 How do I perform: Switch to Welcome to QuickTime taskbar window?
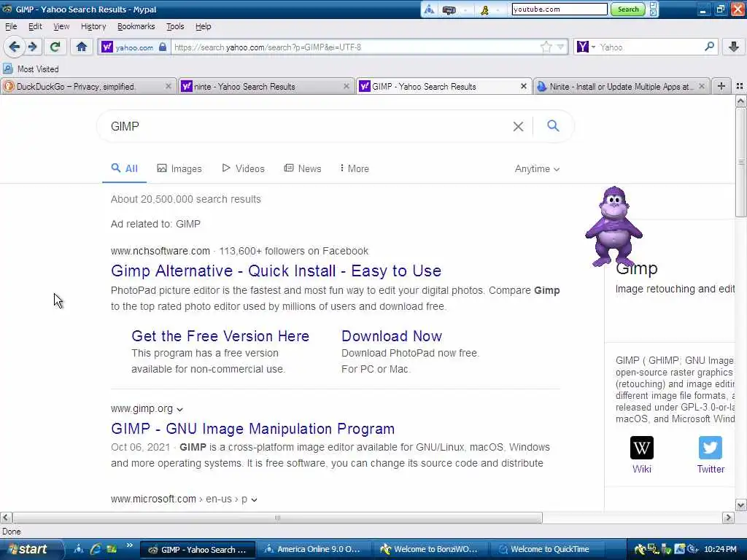(546, 549)
